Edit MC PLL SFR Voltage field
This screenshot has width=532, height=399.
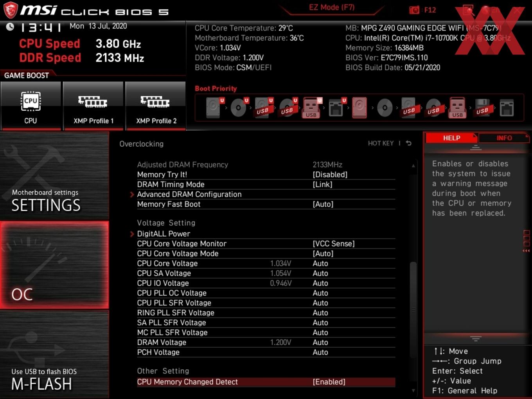tap(320, 332)
